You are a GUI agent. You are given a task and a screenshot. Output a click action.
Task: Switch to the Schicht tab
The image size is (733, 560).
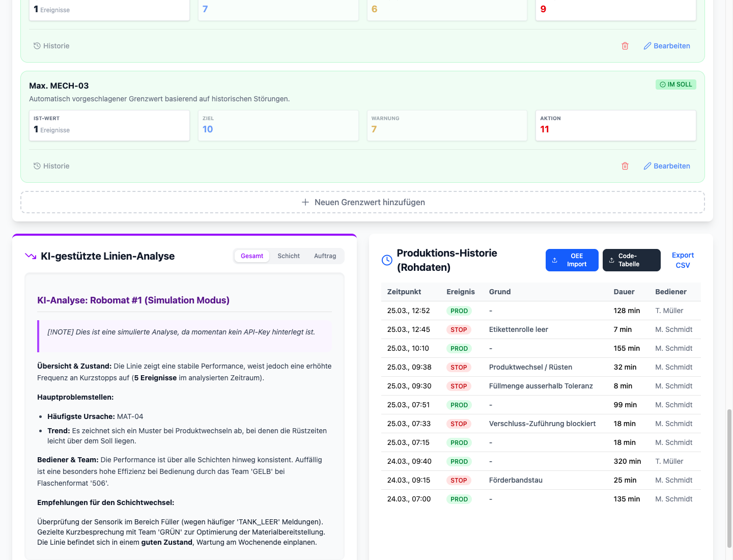point(289,256)
